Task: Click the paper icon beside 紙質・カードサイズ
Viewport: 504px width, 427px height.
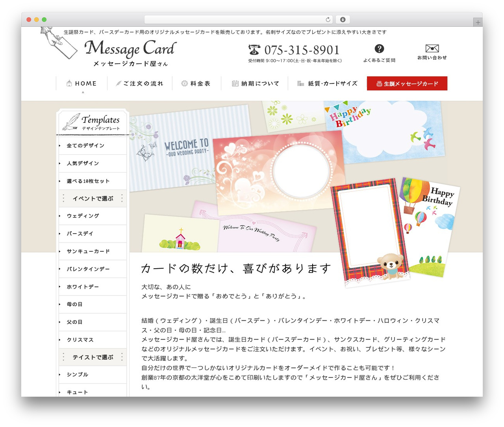Action: pos(300,84)
